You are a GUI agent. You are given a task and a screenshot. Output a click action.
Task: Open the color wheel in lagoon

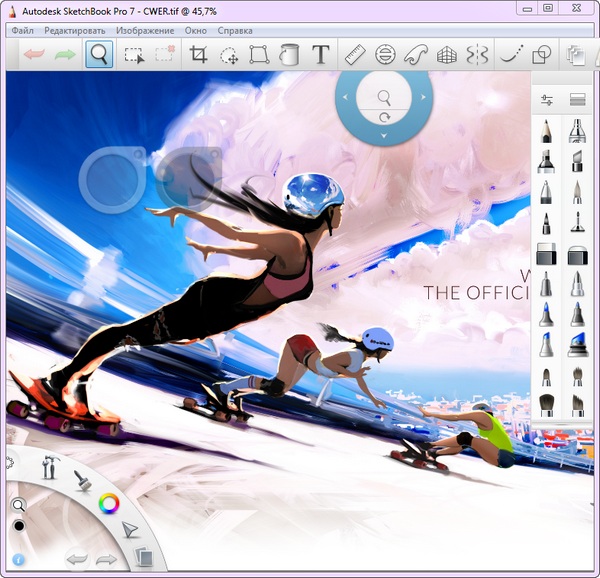[x=109, y=503]
